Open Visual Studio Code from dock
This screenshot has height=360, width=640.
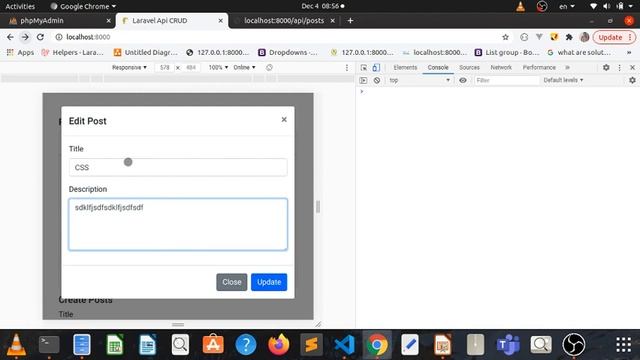344,345
